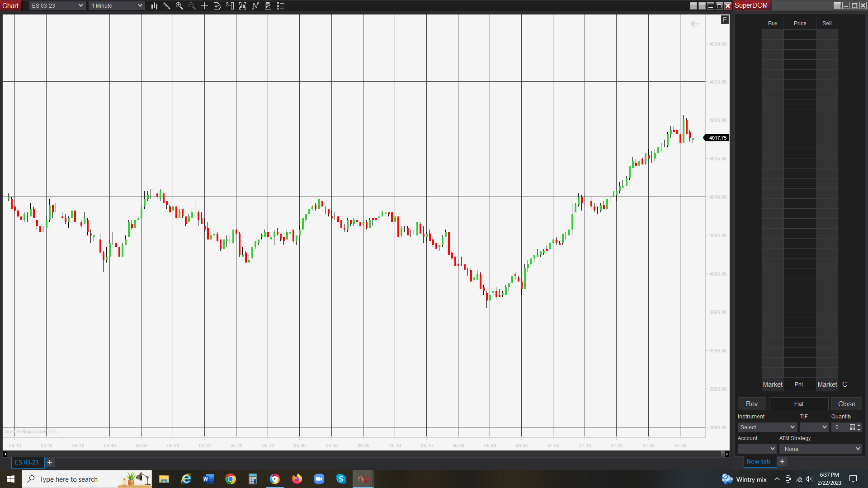Select the drawing tools pencil icon
The height and width of the screenshot is (488, 868).
pyautogui.click(x=167, y=6)
